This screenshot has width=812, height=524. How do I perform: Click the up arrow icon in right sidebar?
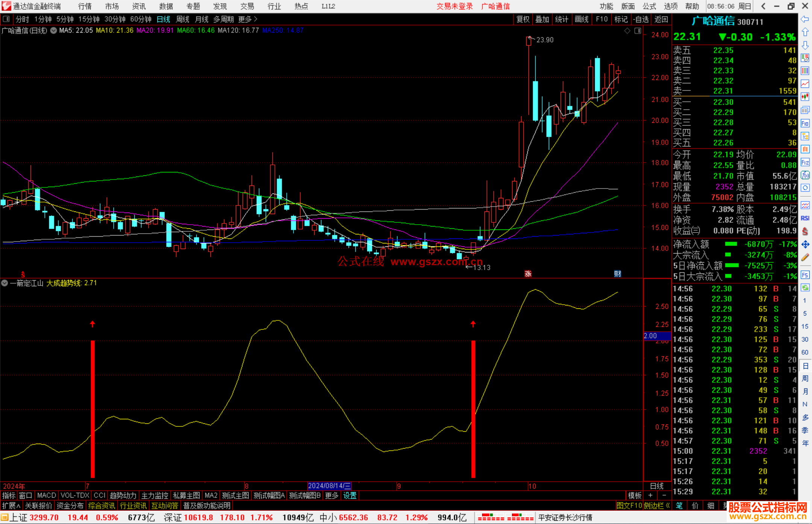point(805,32)
